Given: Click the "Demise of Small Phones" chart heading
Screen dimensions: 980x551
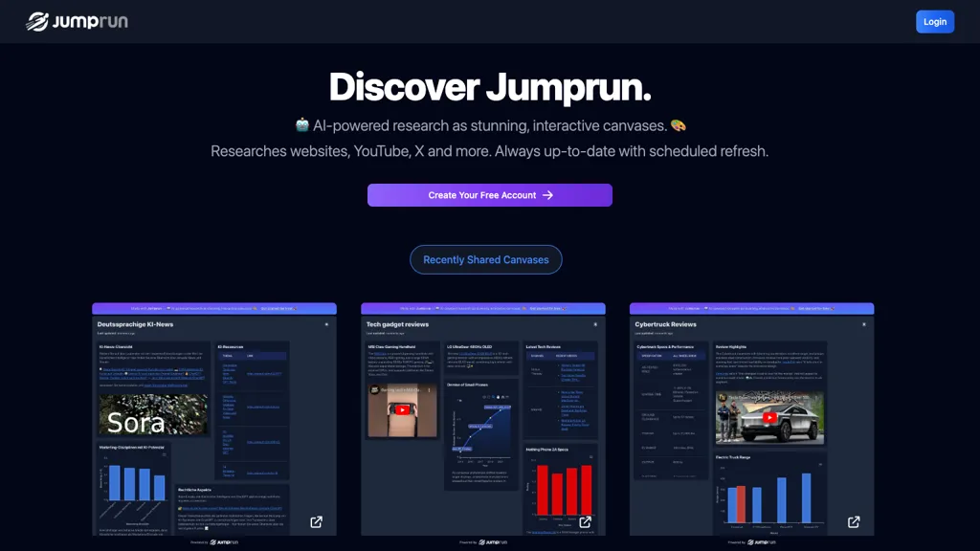Looking at the screenshot, I should pos(467,385).
